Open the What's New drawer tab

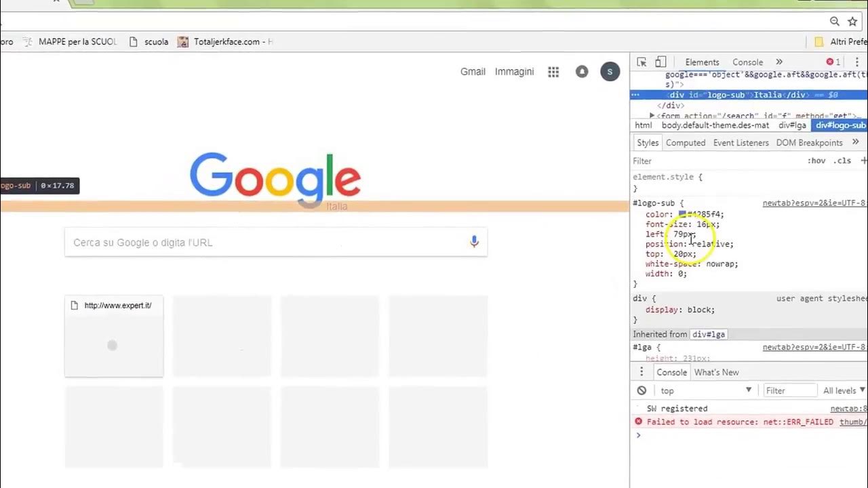point(716,372)
